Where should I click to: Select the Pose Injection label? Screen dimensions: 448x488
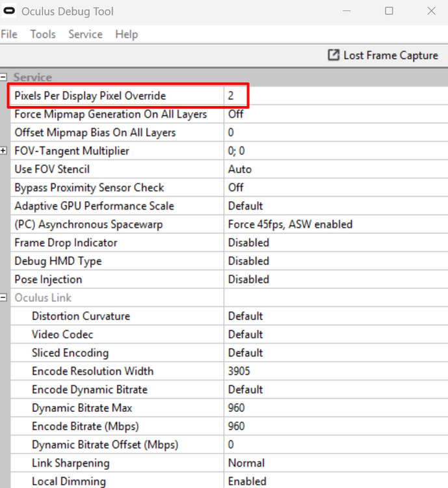[48, 279]
